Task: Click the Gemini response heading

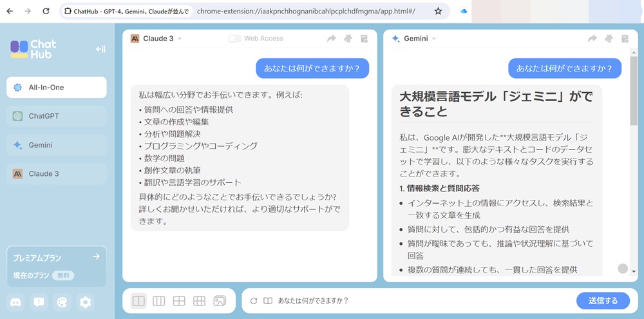Action: click(496, 104)
